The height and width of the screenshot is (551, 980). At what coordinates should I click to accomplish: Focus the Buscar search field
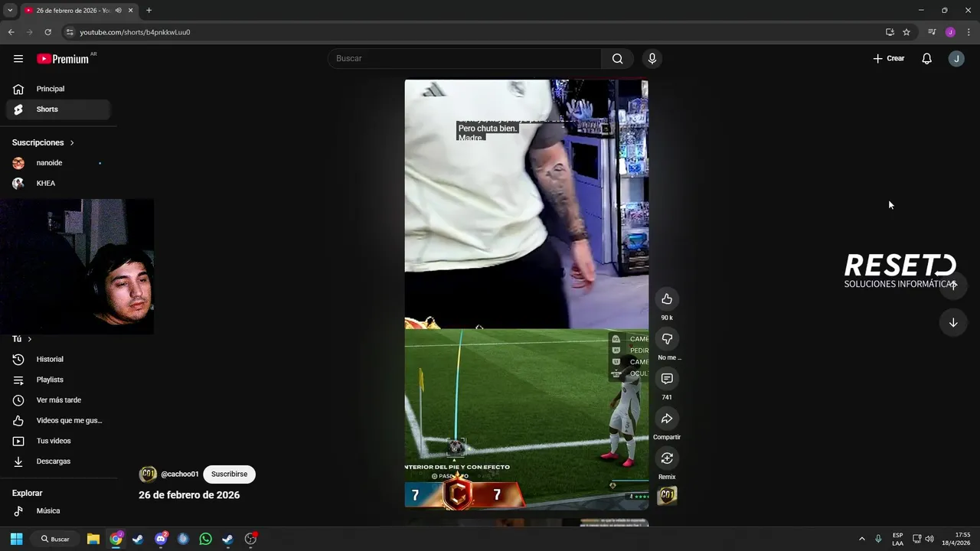pos(465,59)
